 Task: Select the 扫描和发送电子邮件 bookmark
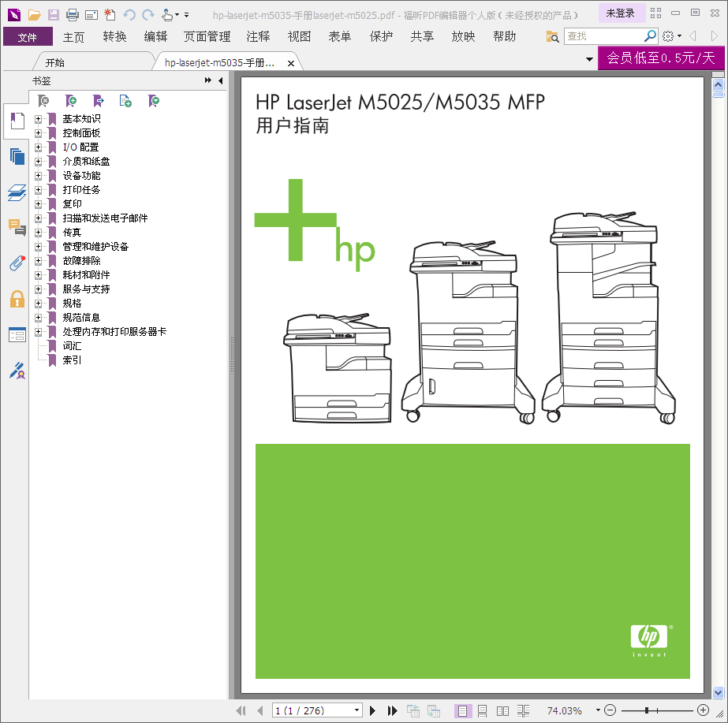pos(105,218)
